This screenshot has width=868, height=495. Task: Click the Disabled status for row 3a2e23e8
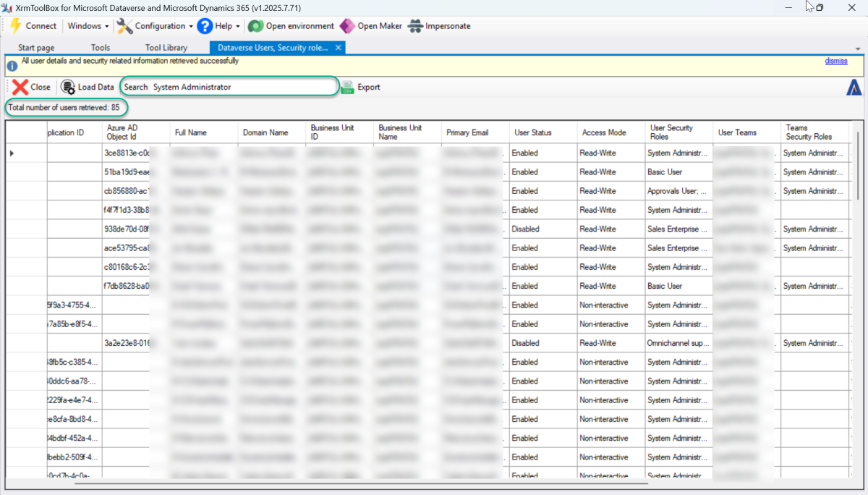point(544,343)
